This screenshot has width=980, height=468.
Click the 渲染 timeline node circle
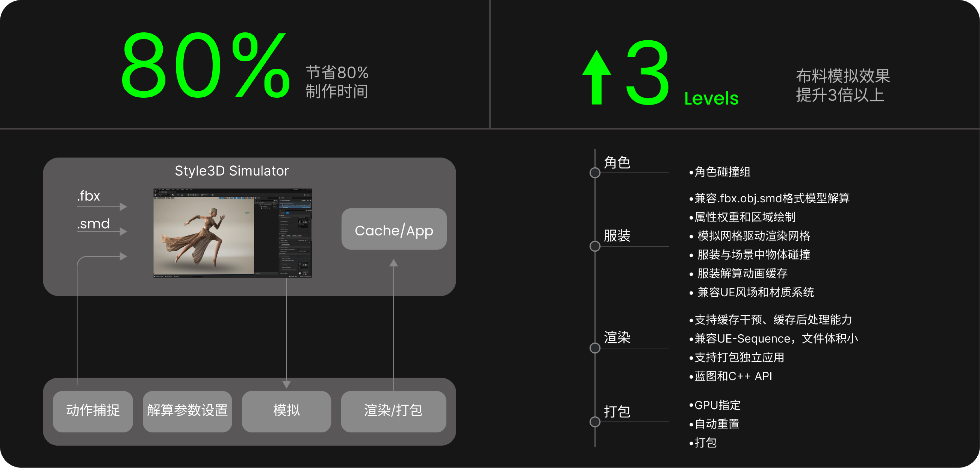[595, 348]
